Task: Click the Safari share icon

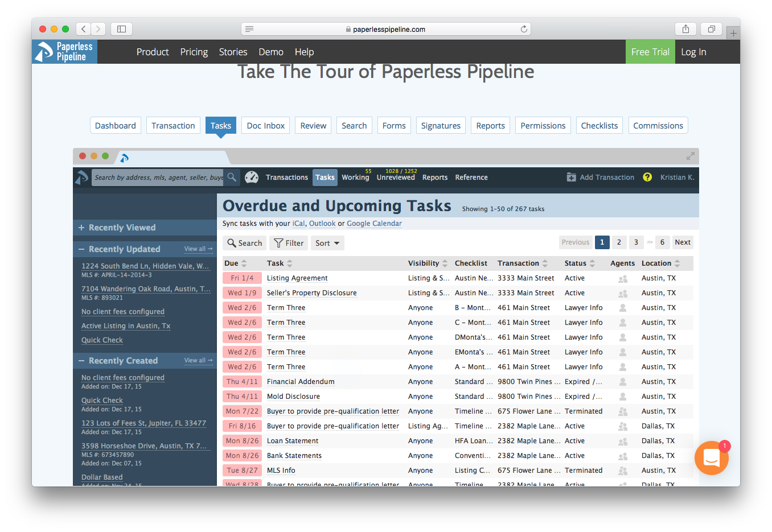Action: (x=685, y=29)
